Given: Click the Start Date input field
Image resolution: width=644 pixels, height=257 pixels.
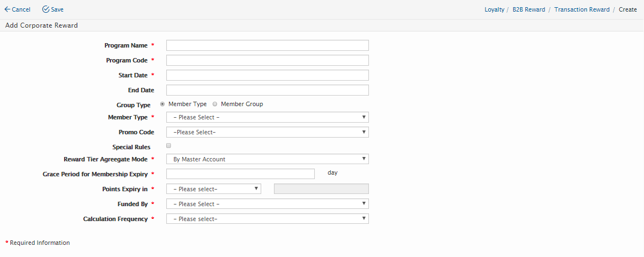Looking at the screenshot, I should (267, 75).
